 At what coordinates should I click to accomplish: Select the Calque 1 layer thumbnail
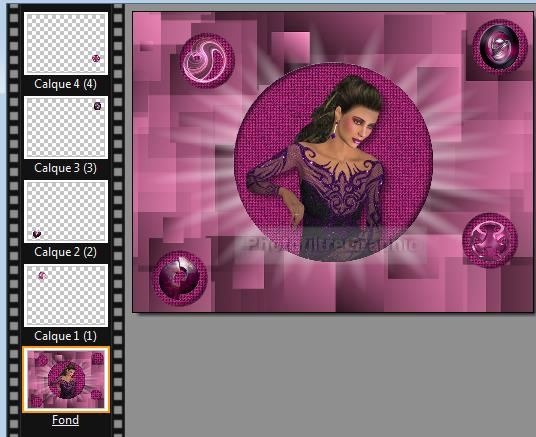(x=66, y=295)
